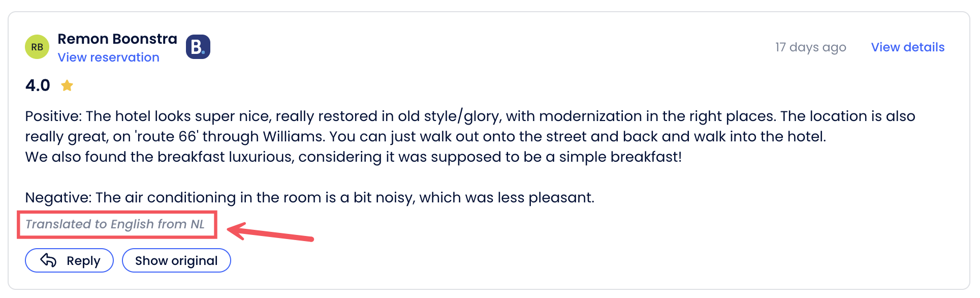Screen dimensions: 980x298
Task: Show original untranslated review text
Action: 176,261
